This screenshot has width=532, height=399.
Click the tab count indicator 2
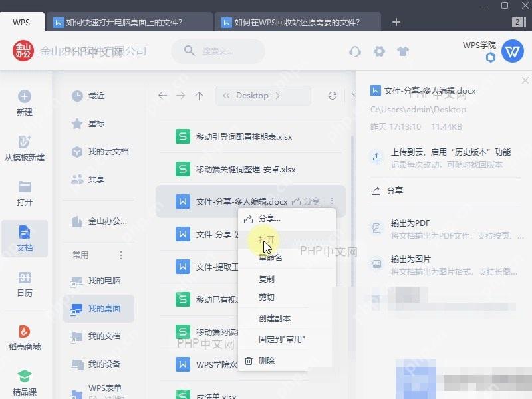tap(519, 22)
